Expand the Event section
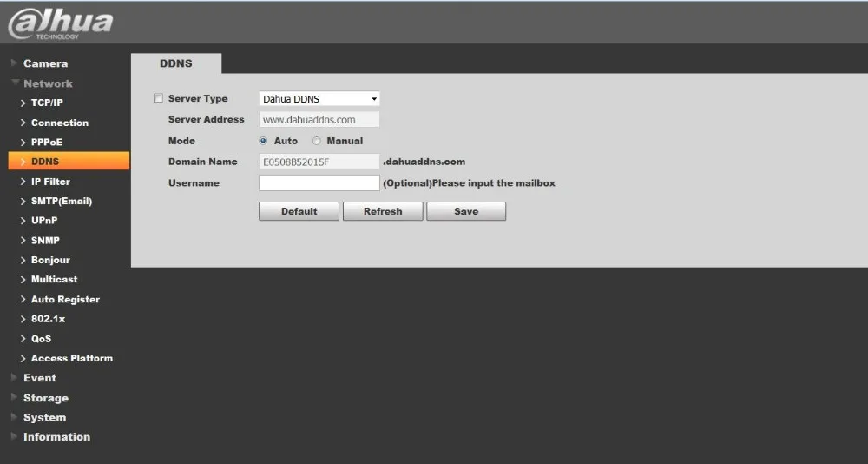Screen dimensions: 868x464 (x=39, y=378)
